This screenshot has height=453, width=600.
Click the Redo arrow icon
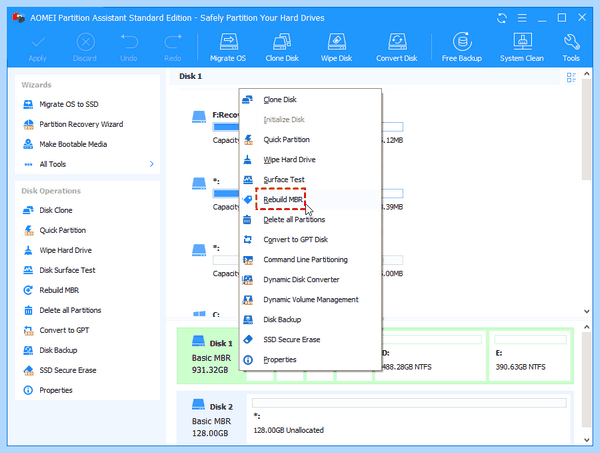click(173, 47)
